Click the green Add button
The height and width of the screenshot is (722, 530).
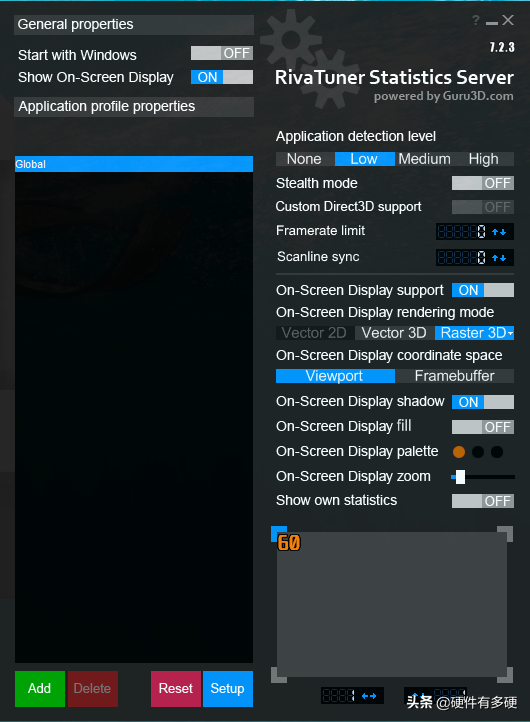coord(40,689)
